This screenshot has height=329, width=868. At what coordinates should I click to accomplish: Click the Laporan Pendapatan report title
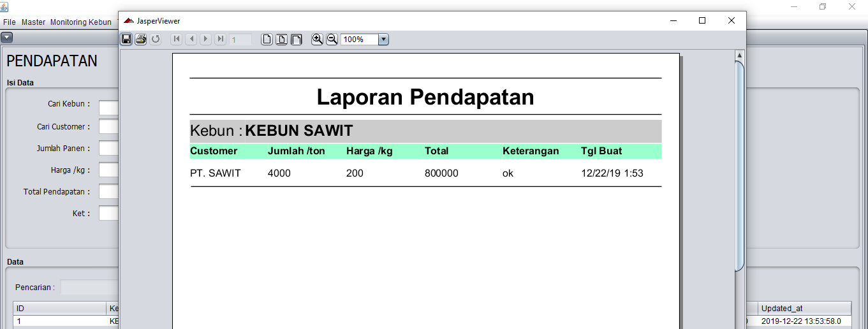(425, 97)
